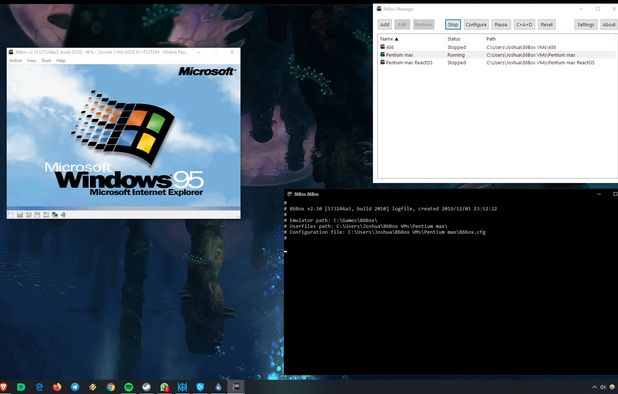Viewport: 618px width, 394px height.
Task: Click the blue shield taskbar icon
Action: tap(200, 387)
